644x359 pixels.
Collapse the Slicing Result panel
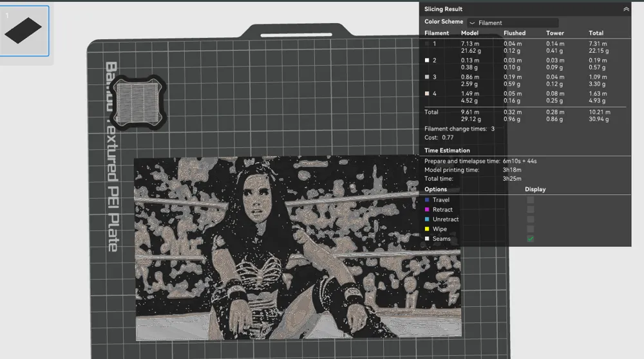(626, 9)
